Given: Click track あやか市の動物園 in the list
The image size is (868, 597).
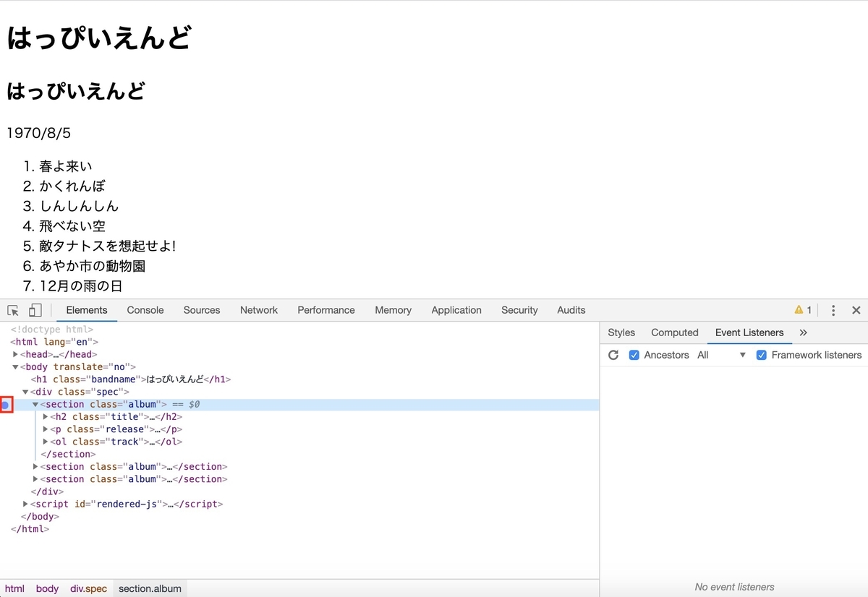Looking at the screenshot, I should (x=93, y=266).
